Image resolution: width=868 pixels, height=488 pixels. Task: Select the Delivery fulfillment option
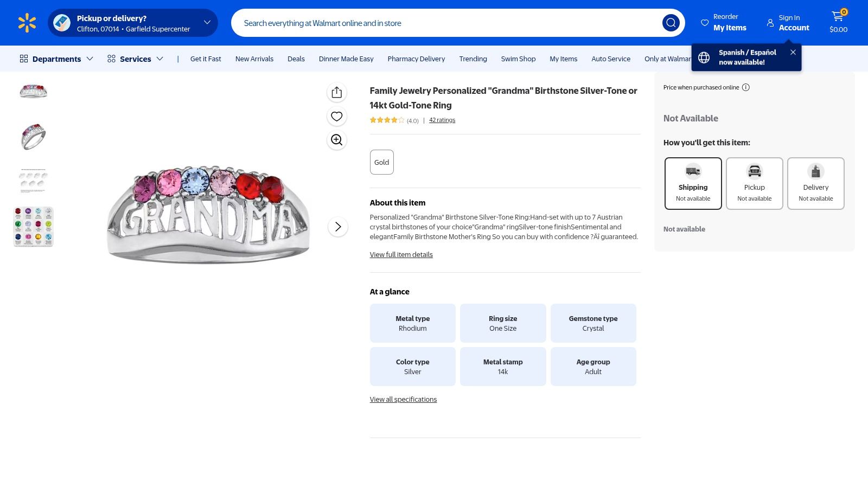click(815, 183)
